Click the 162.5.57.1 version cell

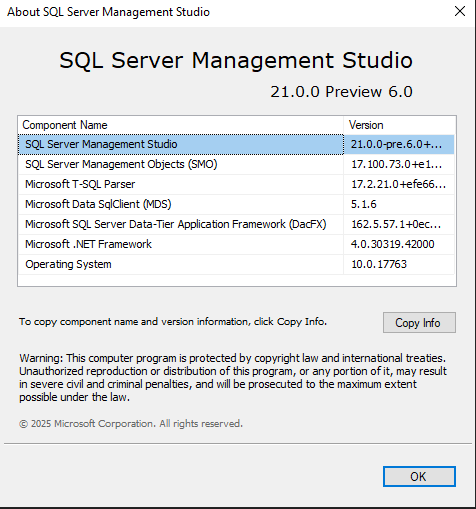coord(399,224)
